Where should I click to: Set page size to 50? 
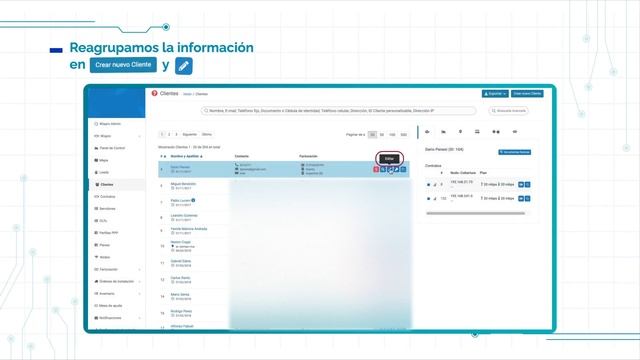coord(382,135)
